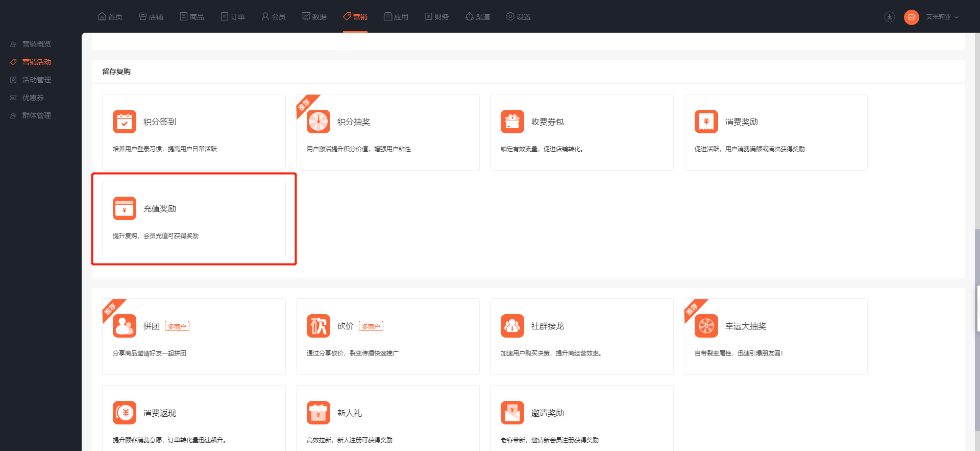The image size is (980, 451).
Task: Click the 幸运大抽奖 wheel icon
Action: tap(706, 326)
